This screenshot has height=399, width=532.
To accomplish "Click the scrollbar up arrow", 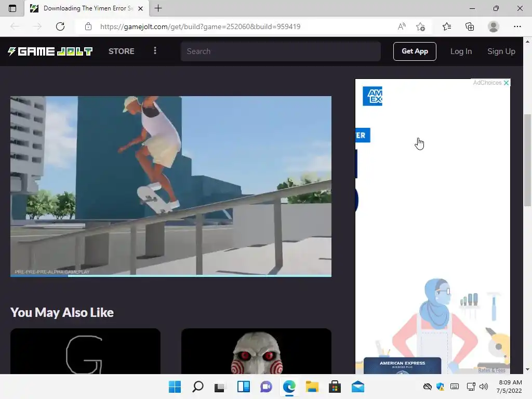I will click(527, 42).
